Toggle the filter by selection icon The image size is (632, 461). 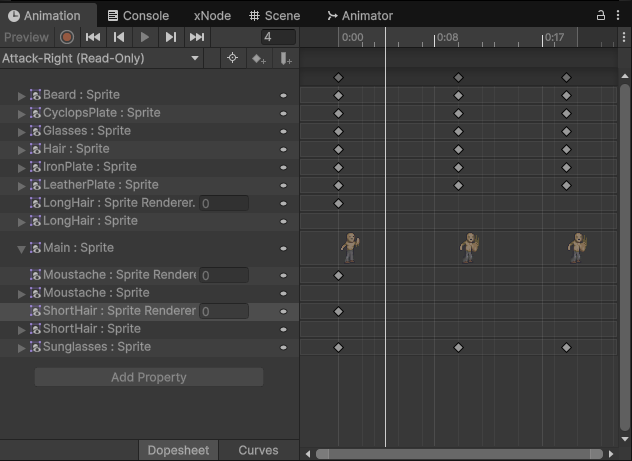pyautogui.click(x=232, y=59)
